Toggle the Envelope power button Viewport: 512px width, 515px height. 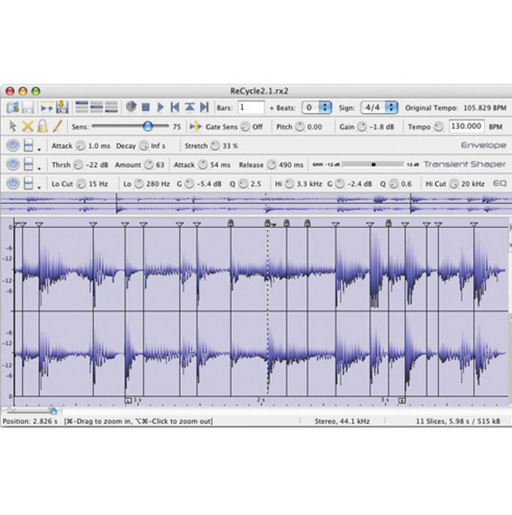point(13,145)
